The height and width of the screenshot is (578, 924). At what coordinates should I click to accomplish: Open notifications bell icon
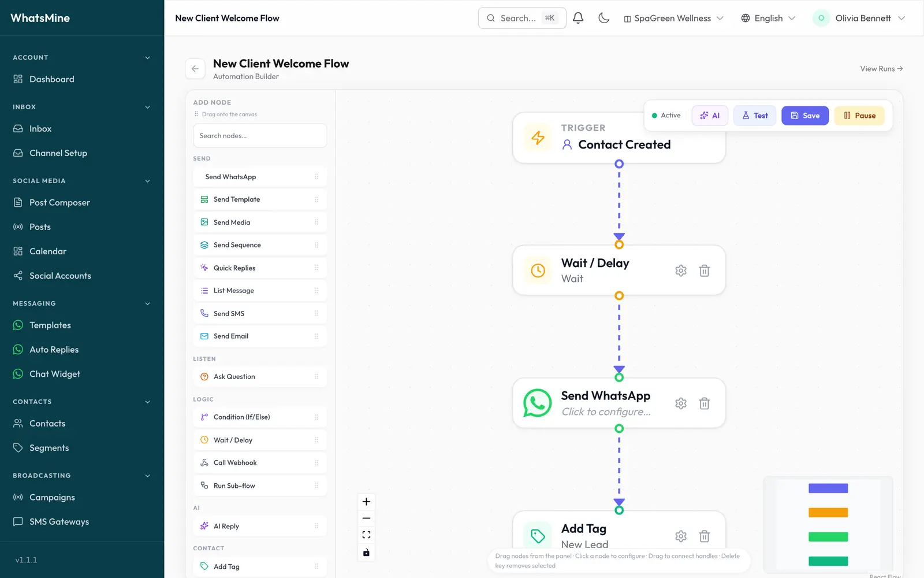coord(578,18)
